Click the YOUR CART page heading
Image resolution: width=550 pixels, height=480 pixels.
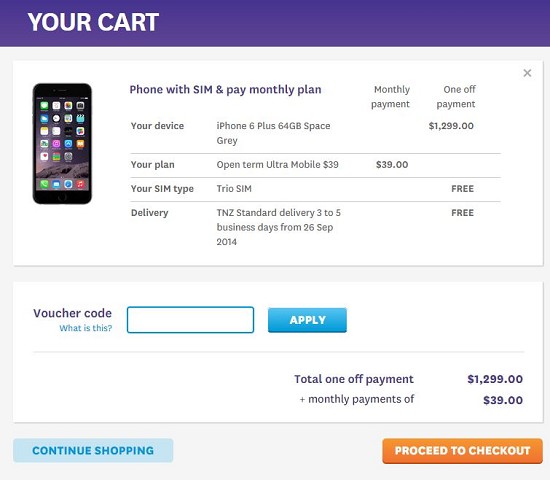tap(93, 22)
